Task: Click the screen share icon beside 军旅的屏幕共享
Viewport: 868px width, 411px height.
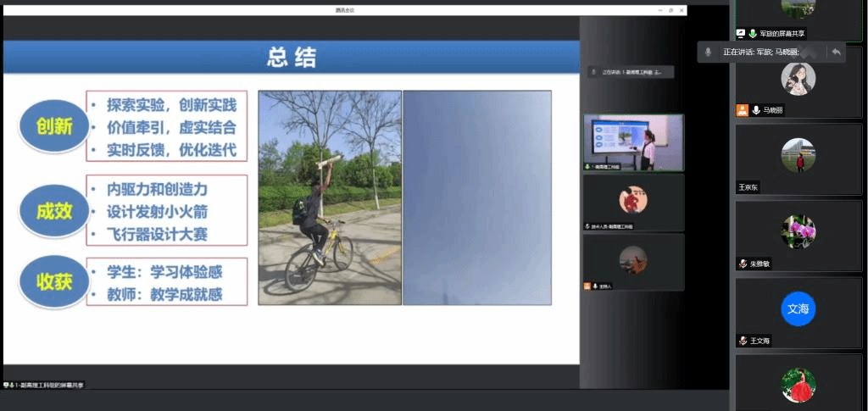Action: 741,33
